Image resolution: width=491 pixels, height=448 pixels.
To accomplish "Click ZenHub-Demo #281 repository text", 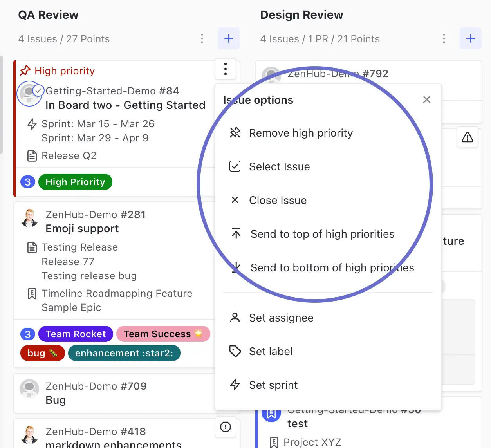I will coord(96,215).
